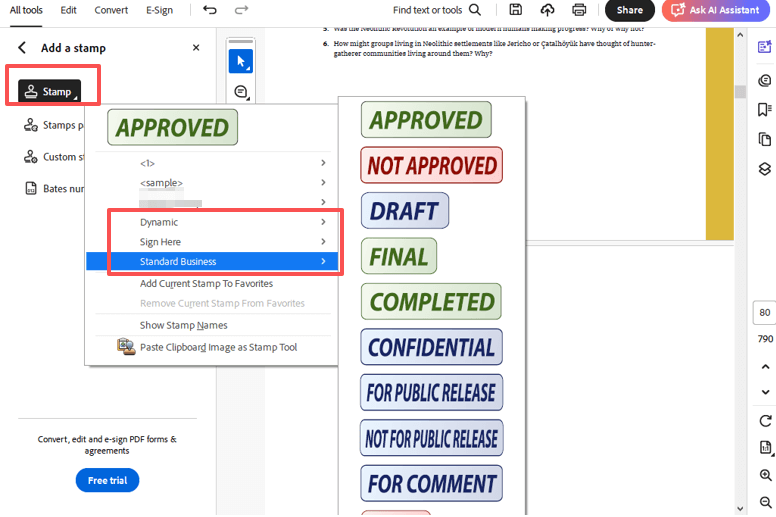Viewport: 776px width, 517px height.
Task: Open the Convert menu
Action: tap(111, 10)
